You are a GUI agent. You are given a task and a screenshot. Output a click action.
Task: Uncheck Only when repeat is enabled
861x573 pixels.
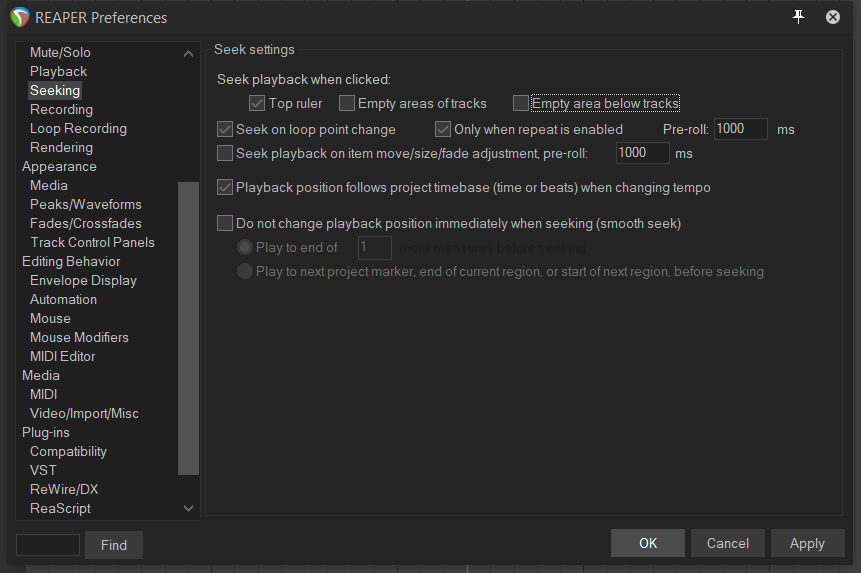click(443, 129)
